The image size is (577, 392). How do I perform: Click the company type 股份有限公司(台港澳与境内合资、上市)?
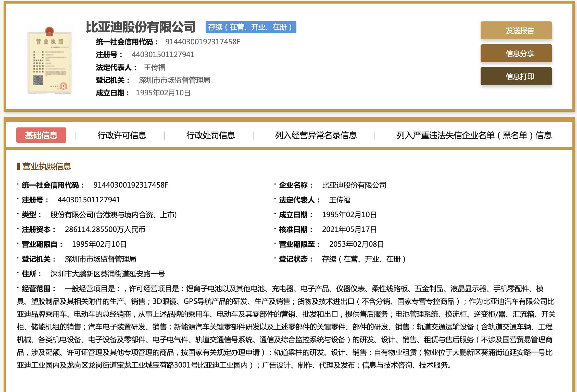click(x=113, y=215)
